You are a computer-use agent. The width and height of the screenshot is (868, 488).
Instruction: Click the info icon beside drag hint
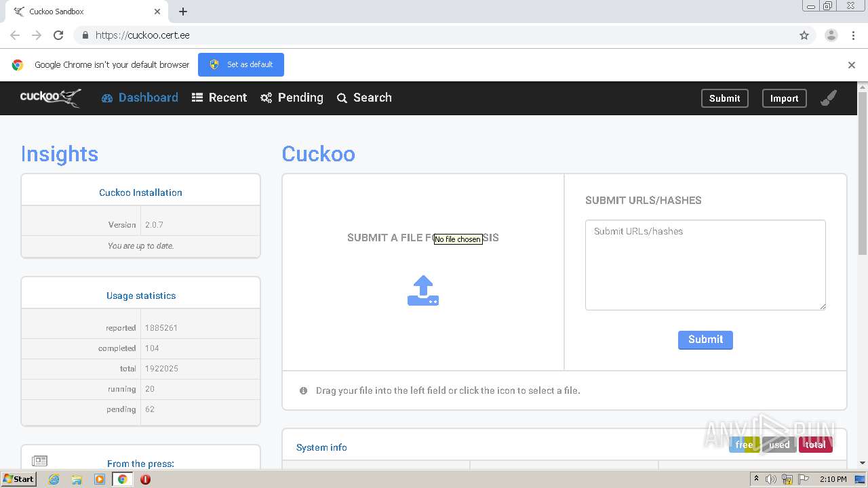click(303, 390)
